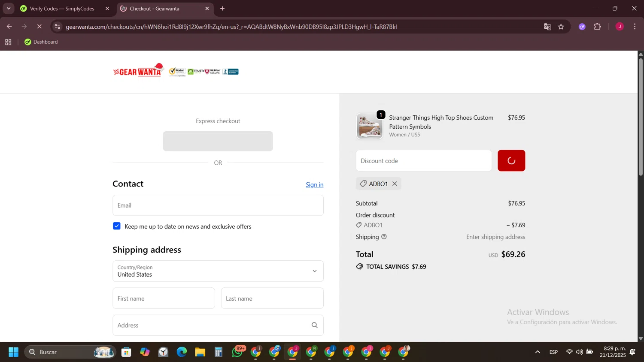Click the Discount code input field
This screenshot has height=362, width=644.
pyautogui.click(x=424, y=160)
